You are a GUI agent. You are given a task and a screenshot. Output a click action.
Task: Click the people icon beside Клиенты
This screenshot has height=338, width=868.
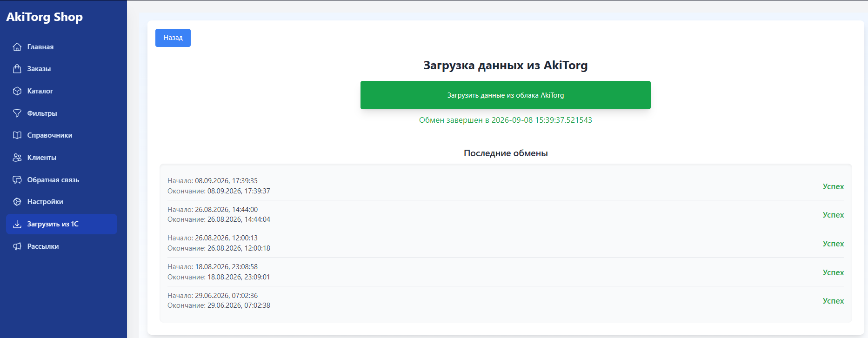tap(17, 158)
